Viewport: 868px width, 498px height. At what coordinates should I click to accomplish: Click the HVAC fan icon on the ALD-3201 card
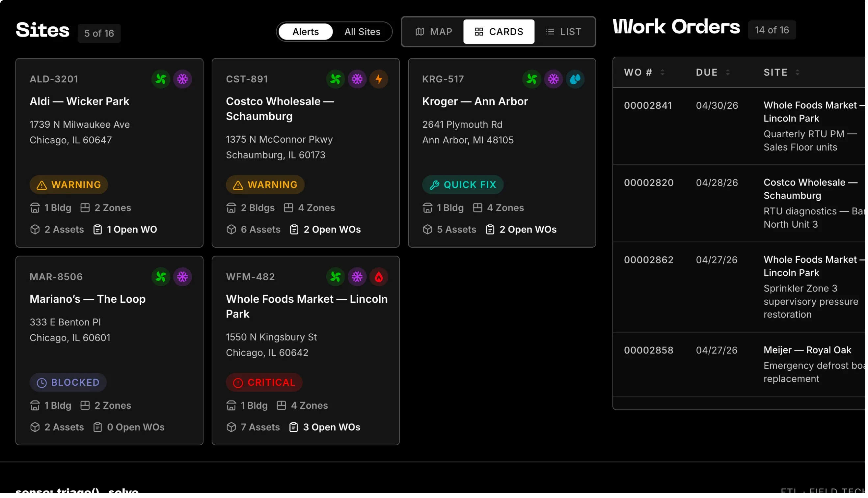(161, 79)
